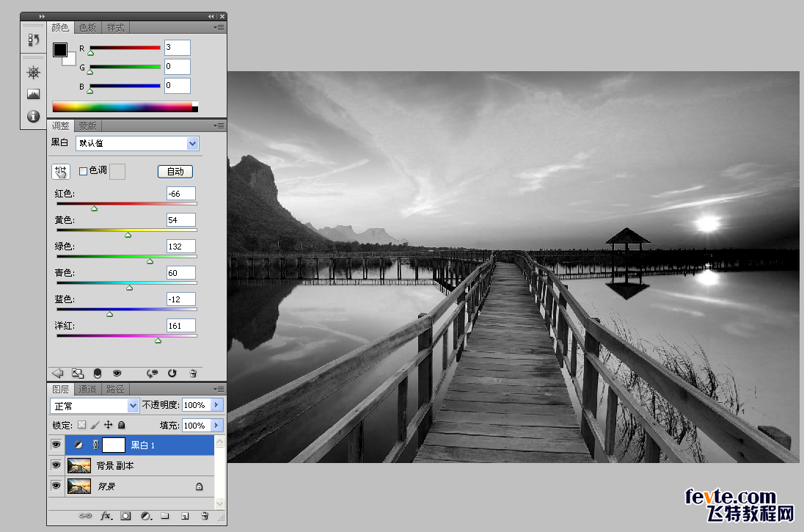Open the Navigator wheel icon
This screenshot has height=532, width=804.
click(33, 73)
